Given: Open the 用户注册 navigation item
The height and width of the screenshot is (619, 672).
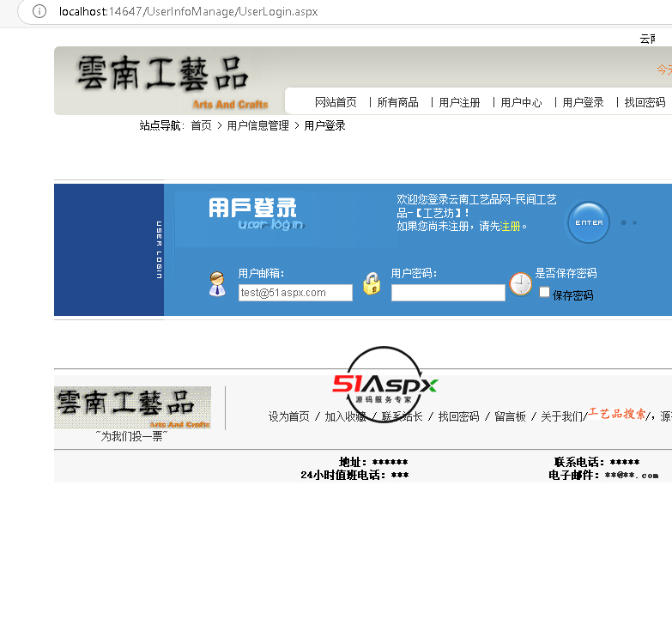Looking at the screenshot, I should click(459, 102).
